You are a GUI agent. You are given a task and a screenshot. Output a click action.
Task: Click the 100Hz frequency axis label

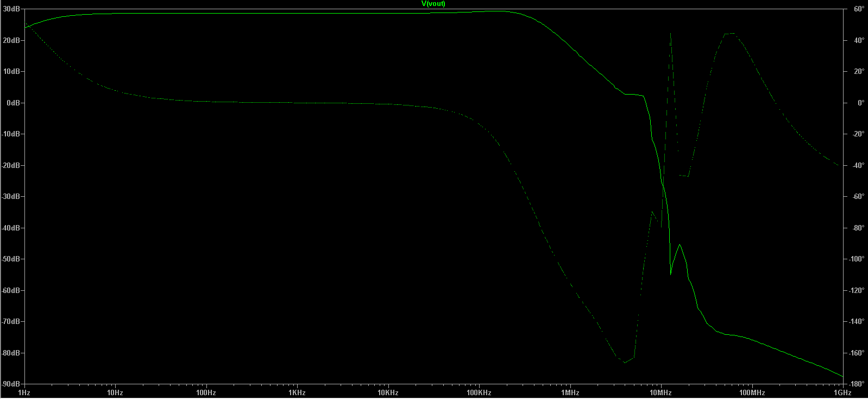(206, 392)
